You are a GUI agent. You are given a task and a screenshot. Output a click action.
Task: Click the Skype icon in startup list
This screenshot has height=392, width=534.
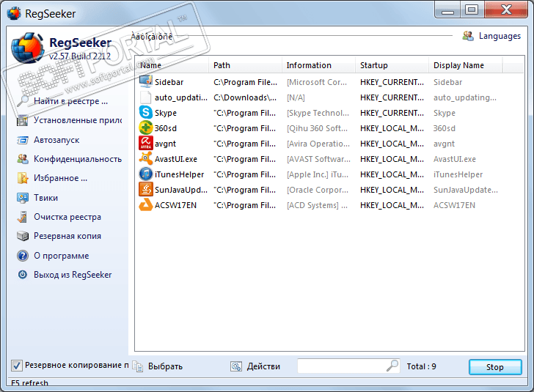pos(146,113)
